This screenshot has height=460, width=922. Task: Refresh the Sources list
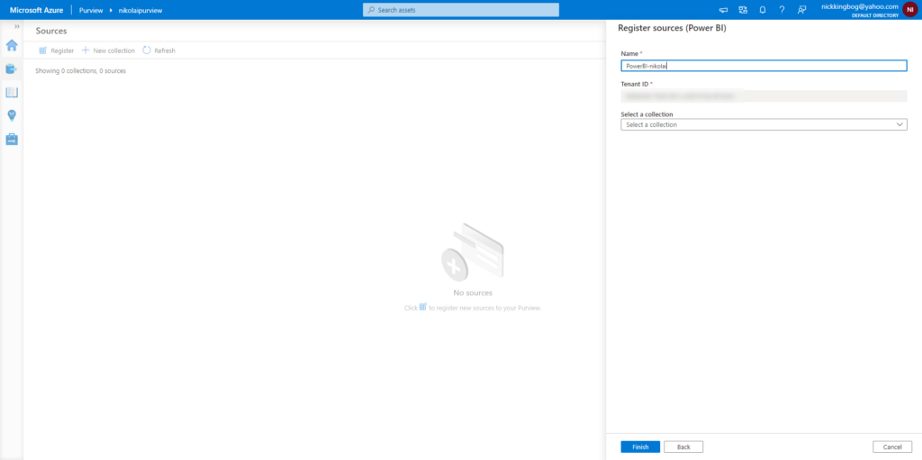point(159,51)
